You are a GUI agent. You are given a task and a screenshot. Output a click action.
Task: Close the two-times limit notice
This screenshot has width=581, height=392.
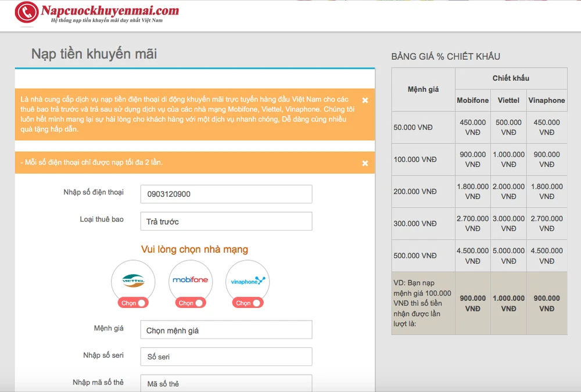(365, 163)
